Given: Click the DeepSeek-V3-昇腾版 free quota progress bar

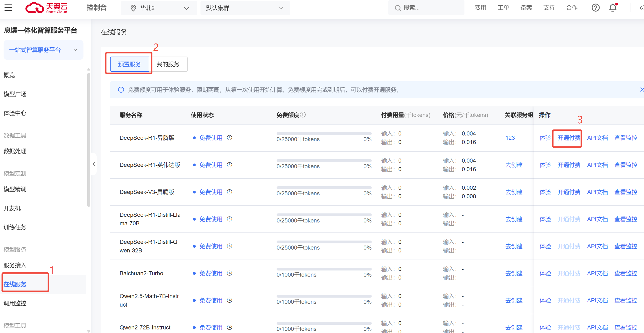Looking at the screenshot, I should click(x=324, y=188).
